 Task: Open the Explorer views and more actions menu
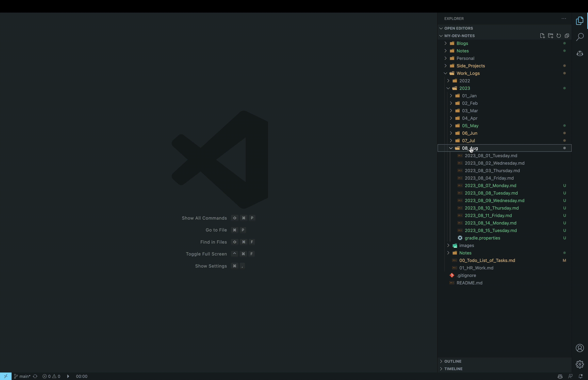pos(563,19)
